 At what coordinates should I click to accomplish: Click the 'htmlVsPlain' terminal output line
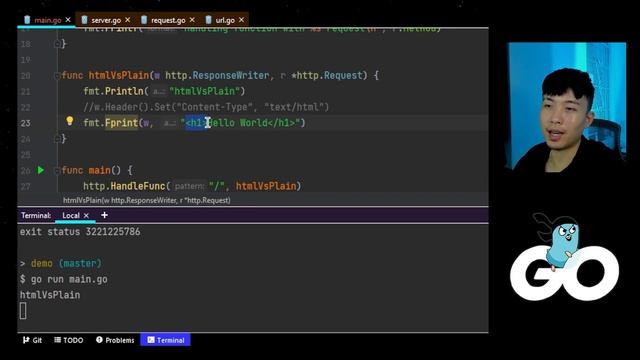click(50, 295)
